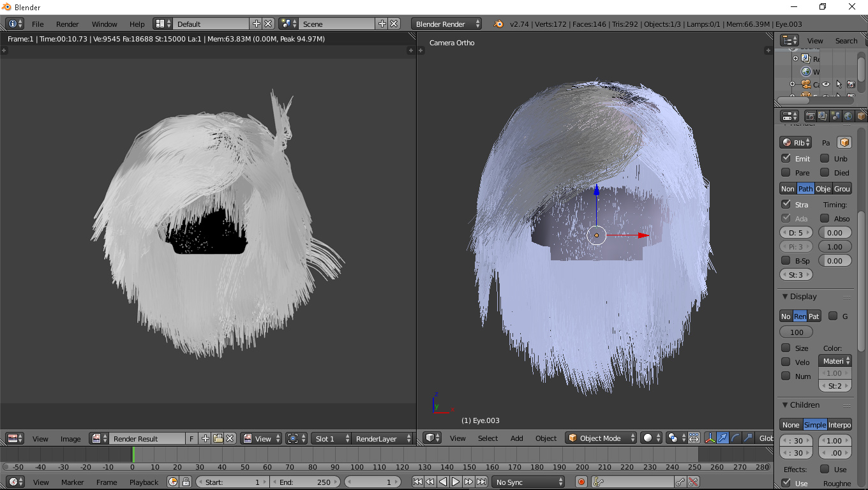
Task: Enable the Size display checkbox
Action: (x=786, y=348)
